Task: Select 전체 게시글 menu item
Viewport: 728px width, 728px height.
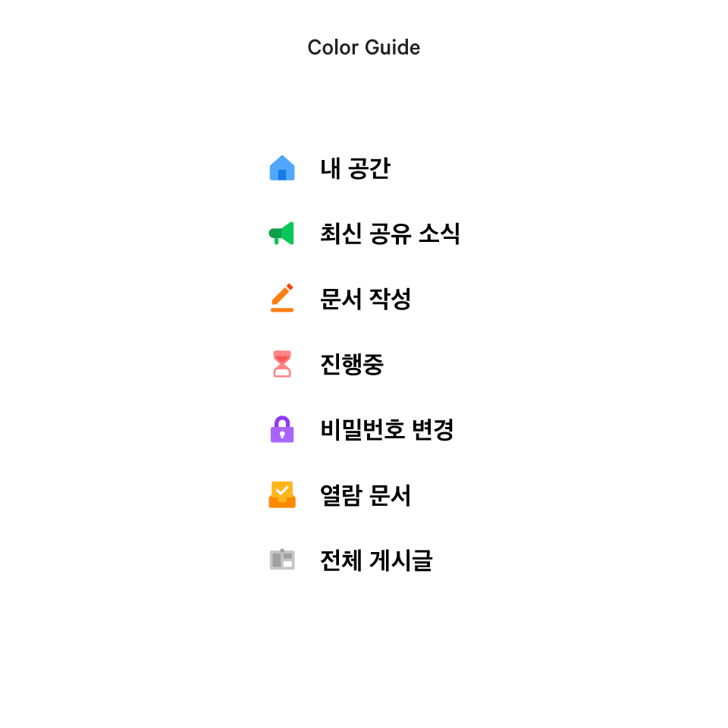Action: (376, 560)
